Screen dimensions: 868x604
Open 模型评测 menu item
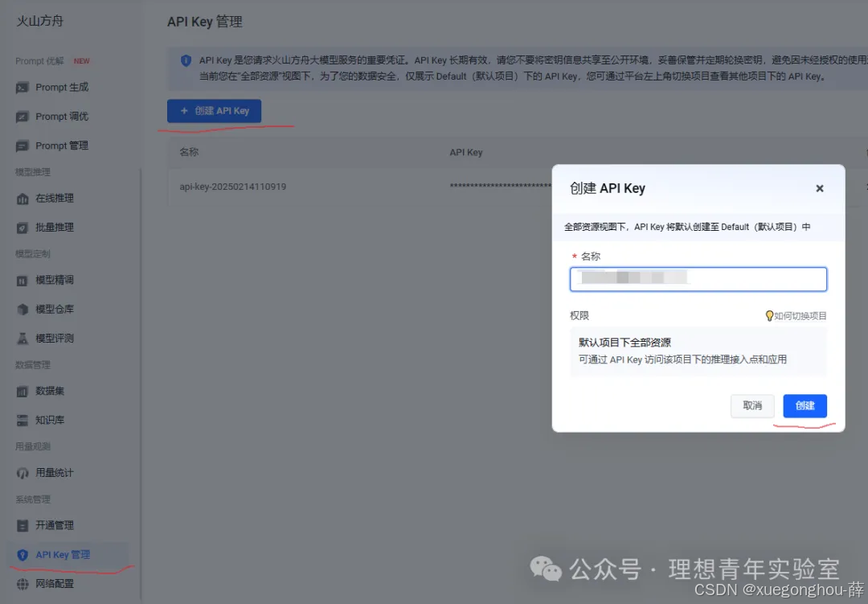tap(55, 338)
